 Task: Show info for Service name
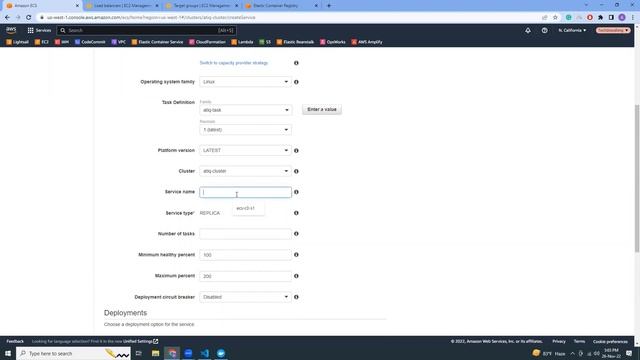pos(296,192)
